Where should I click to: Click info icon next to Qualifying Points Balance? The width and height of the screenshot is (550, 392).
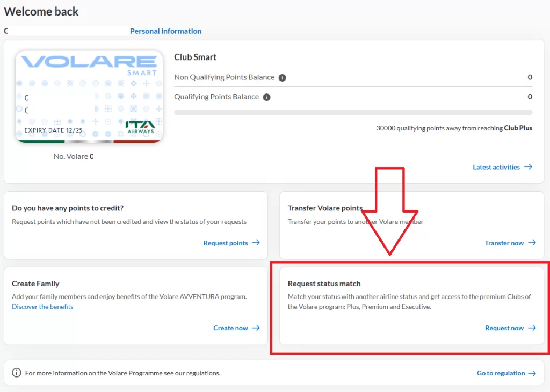pyautogui.click(x=267, y=97)
